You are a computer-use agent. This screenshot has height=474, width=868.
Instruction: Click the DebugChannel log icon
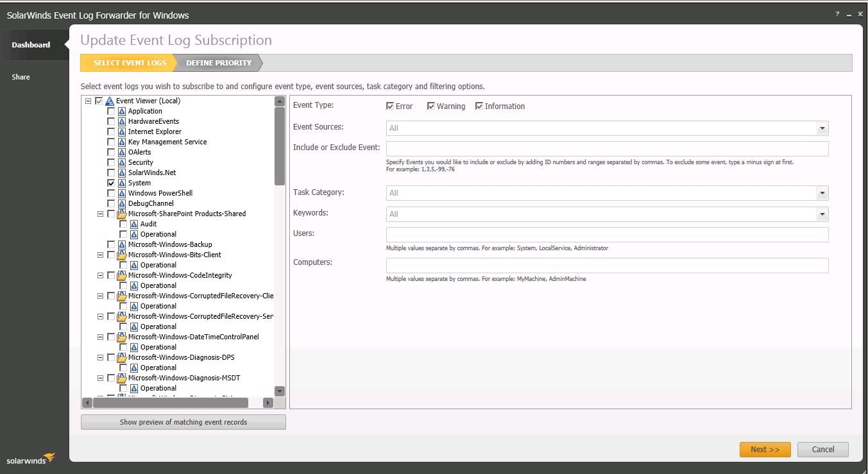coord(122,203)
